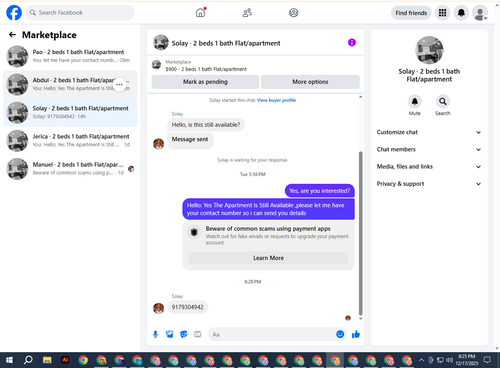Click the $900 listing line under Marketplace
Screen dimensions: 500x368
point(206,69)
